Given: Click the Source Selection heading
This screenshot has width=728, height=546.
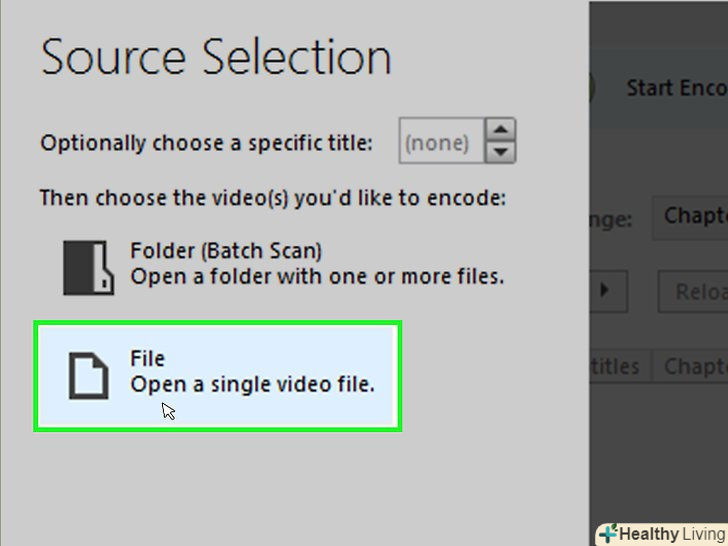Looking at the screenshot, I should 216,56.
